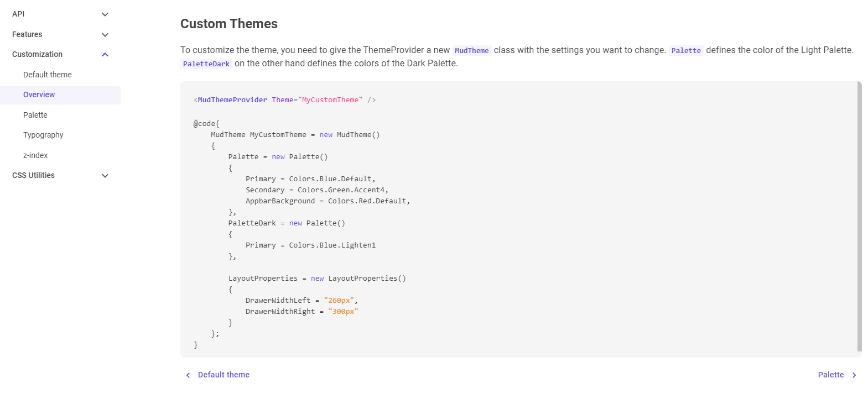Select the highlighted Overview sidebar item
868x394 pixels.
[x=39, y=94]
